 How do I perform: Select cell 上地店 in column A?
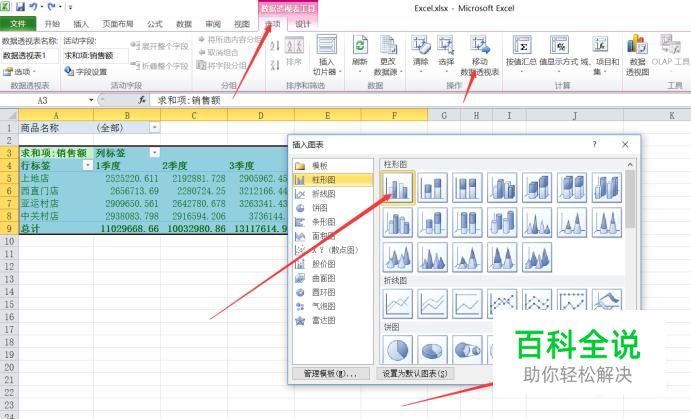pos(56,178)
